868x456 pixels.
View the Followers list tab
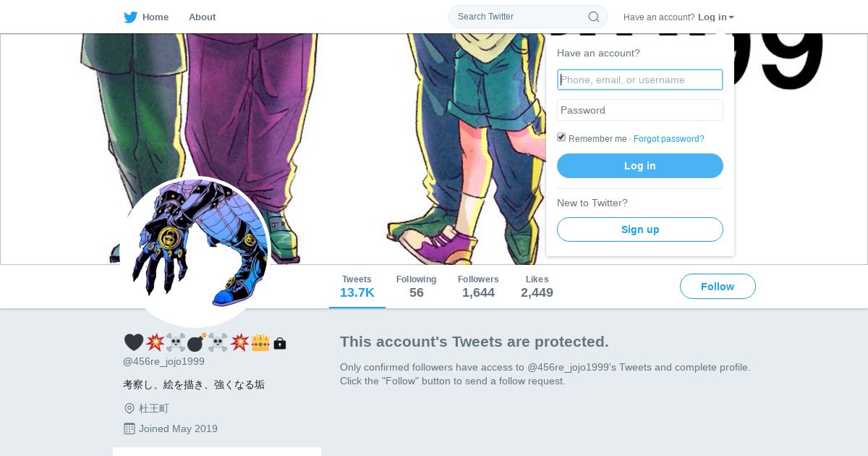click(x=478, y=287)
